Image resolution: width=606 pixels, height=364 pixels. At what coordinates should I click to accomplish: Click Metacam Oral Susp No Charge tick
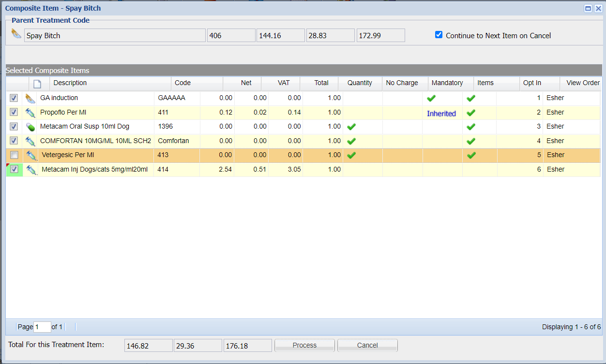(351, 127)
